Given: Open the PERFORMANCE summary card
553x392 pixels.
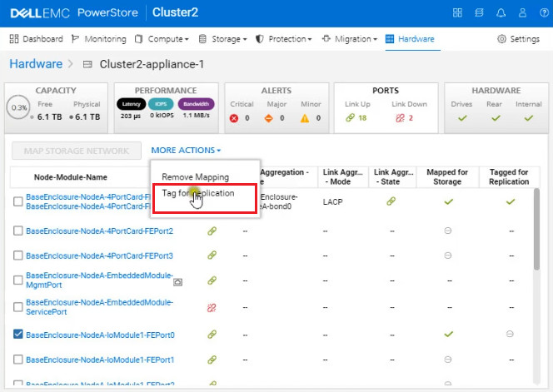Looking at the screenshot, I should [166, 108].
